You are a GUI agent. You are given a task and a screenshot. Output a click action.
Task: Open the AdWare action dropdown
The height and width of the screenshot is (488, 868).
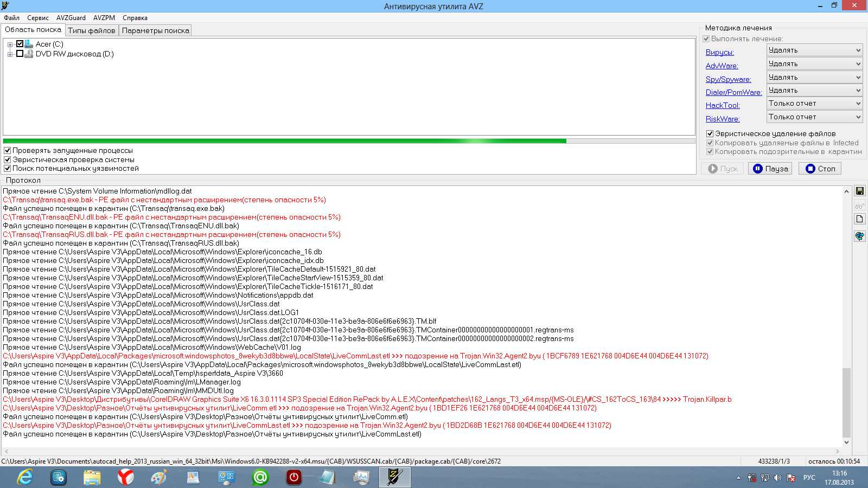[815, 64]
